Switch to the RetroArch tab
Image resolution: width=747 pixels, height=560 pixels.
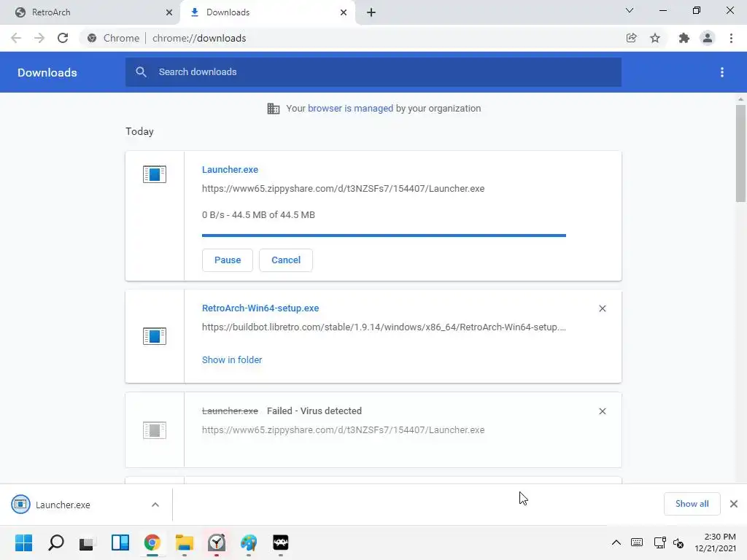(90, 12)
